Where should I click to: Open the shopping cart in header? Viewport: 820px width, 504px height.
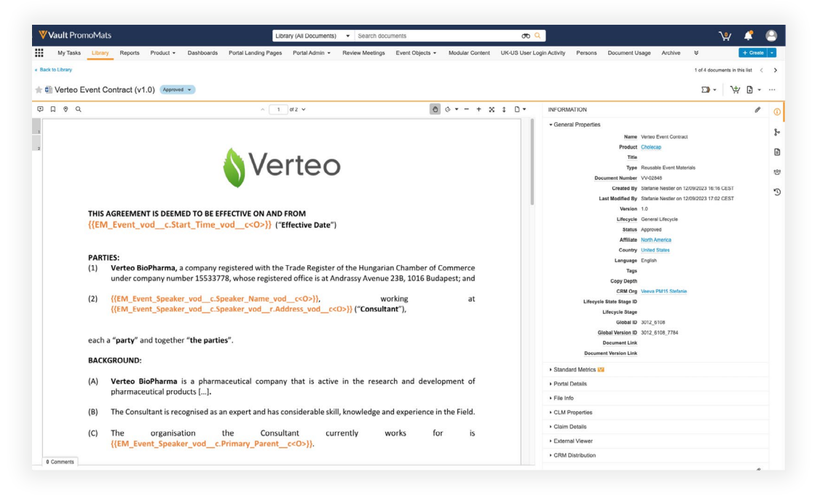coord(725,36)
